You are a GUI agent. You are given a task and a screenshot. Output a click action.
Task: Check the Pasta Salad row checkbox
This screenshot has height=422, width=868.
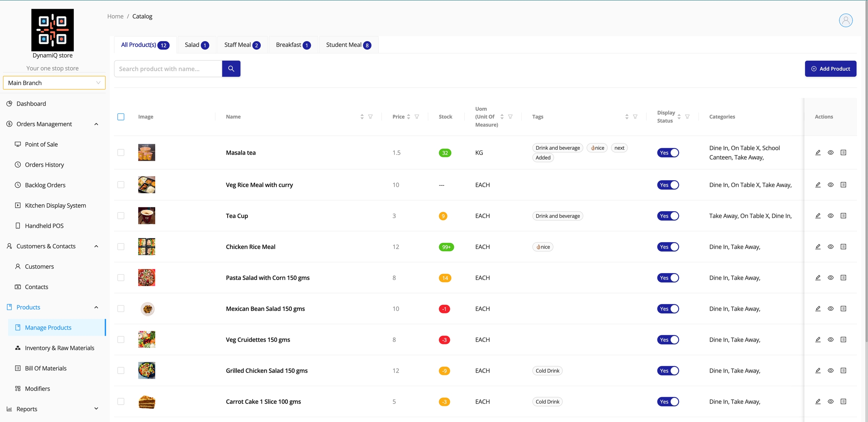click(121, 278)
